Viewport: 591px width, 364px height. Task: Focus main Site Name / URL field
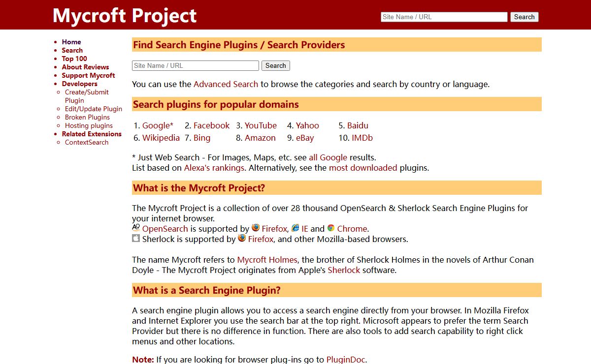[196, 65]
